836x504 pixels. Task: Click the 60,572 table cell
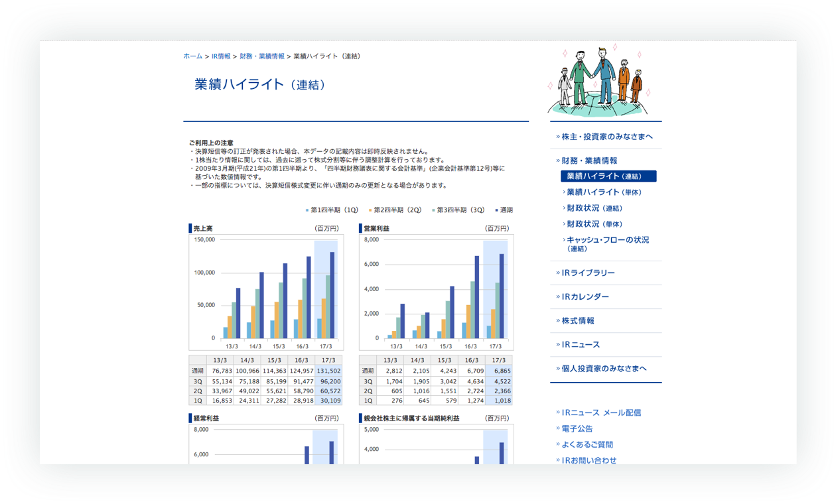click(330, 391)
